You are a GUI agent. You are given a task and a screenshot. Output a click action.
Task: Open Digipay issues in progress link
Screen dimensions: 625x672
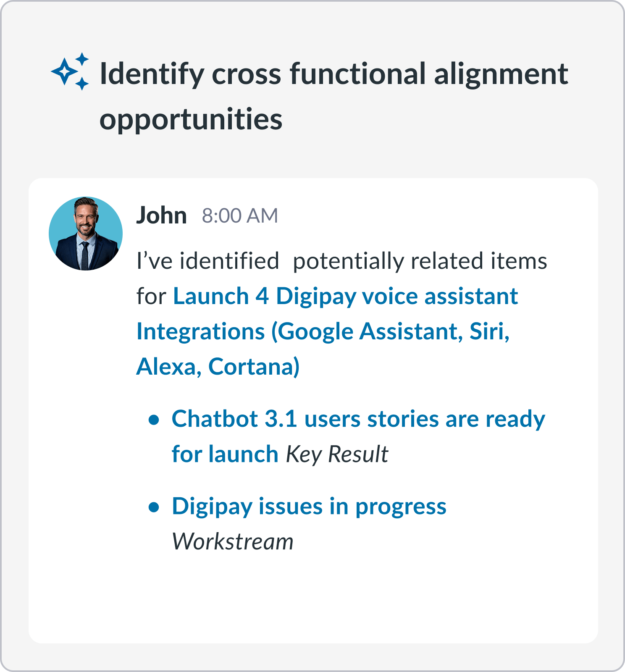(309, 507)
